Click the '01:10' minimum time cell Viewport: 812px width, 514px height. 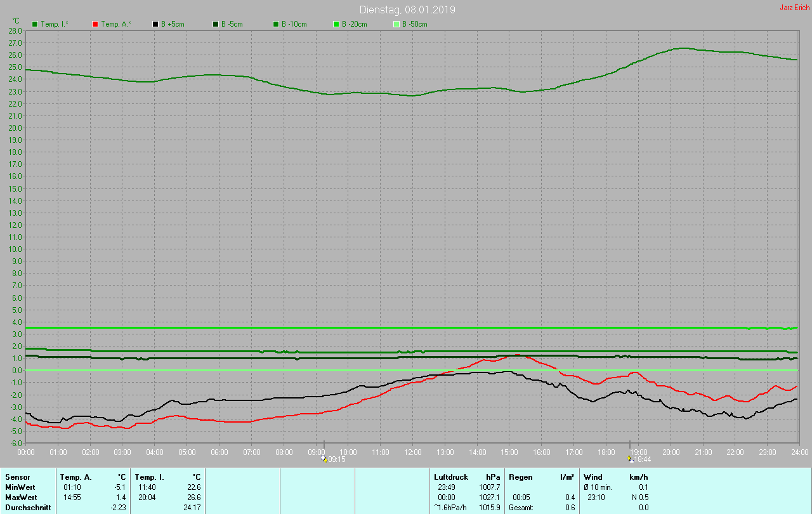72,487
